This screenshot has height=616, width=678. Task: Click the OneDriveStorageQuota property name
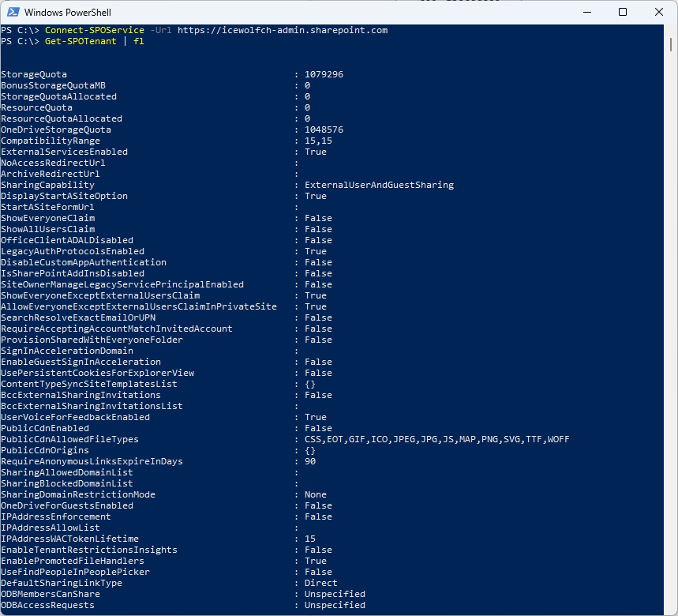point(56,130)
